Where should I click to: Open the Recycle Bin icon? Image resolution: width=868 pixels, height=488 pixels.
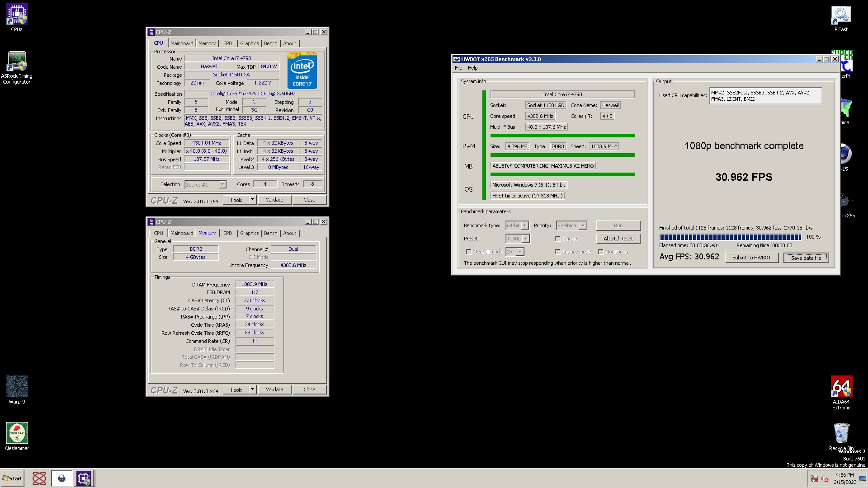click(x=841, y=436)
